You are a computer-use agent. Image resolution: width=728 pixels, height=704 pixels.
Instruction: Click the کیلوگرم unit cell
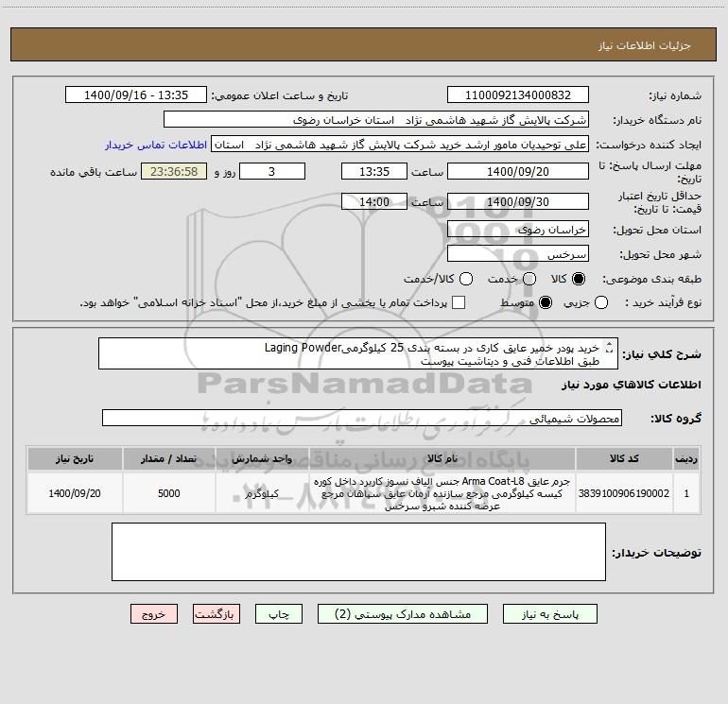262,493
